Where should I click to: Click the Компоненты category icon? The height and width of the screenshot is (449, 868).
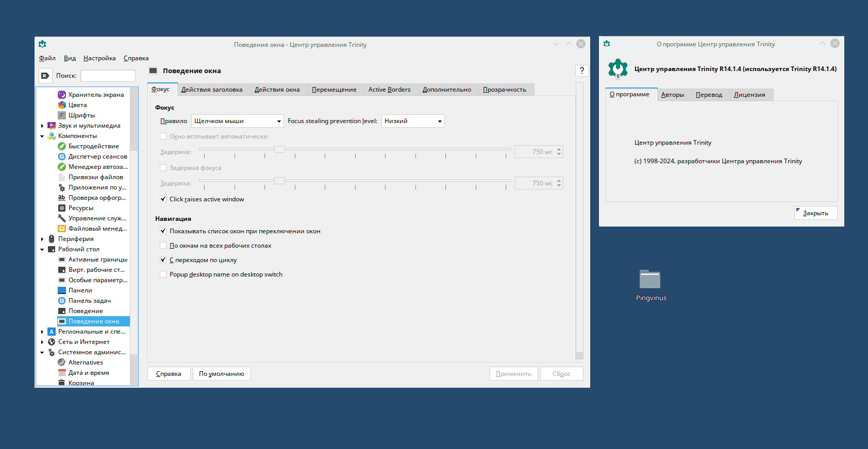[x=52, y=136]
